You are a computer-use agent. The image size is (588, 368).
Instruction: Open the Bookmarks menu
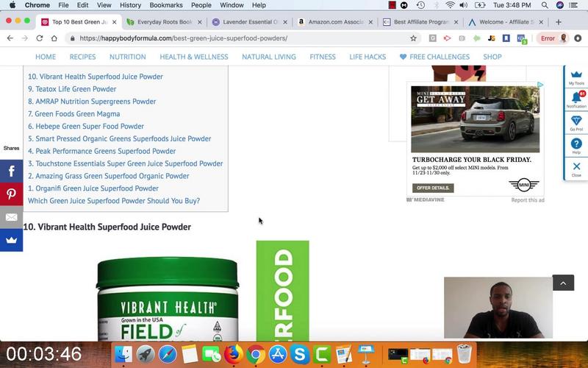[166, 5]
